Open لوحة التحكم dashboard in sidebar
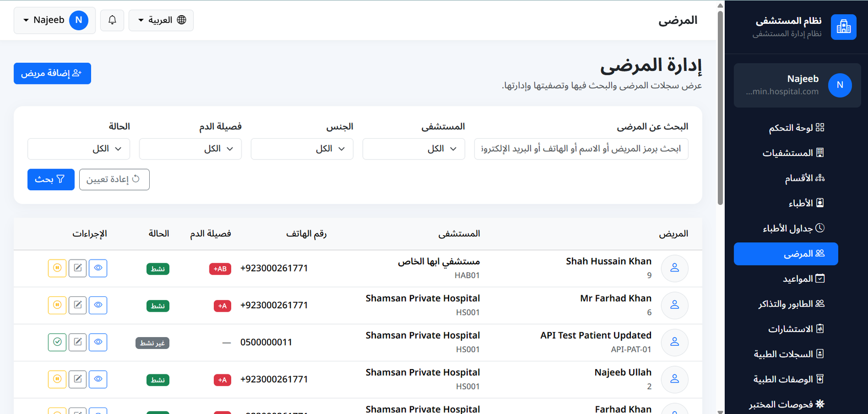This screenshot has width=868, height=414. click(x=786, y=127)
